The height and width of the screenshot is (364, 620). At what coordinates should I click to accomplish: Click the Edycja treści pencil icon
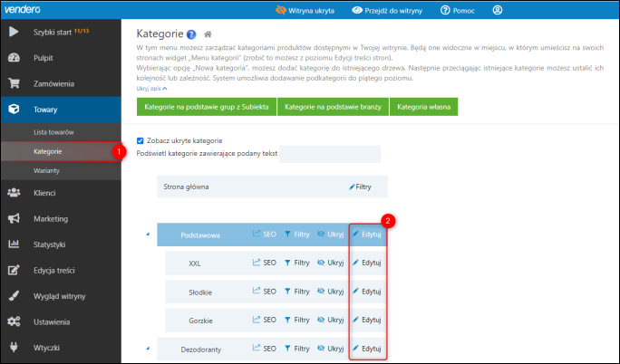point(14,270)
